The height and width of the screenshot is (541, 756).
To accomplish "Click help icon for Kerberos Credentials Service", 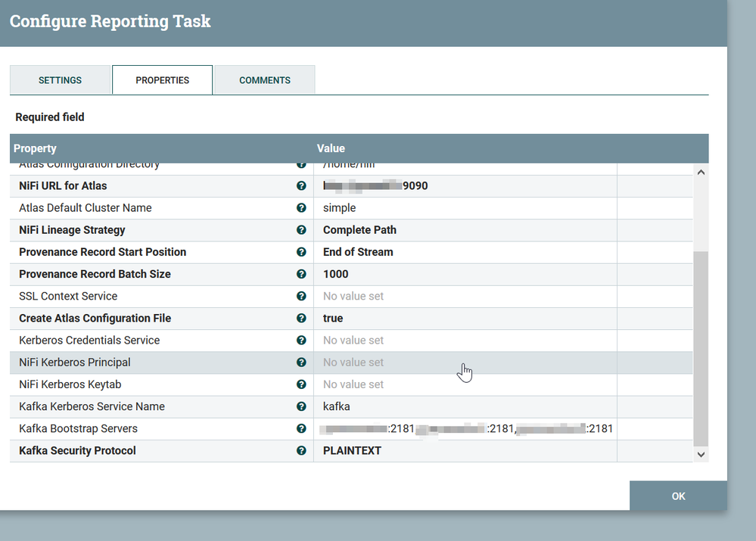I will [x=301, y=340].
